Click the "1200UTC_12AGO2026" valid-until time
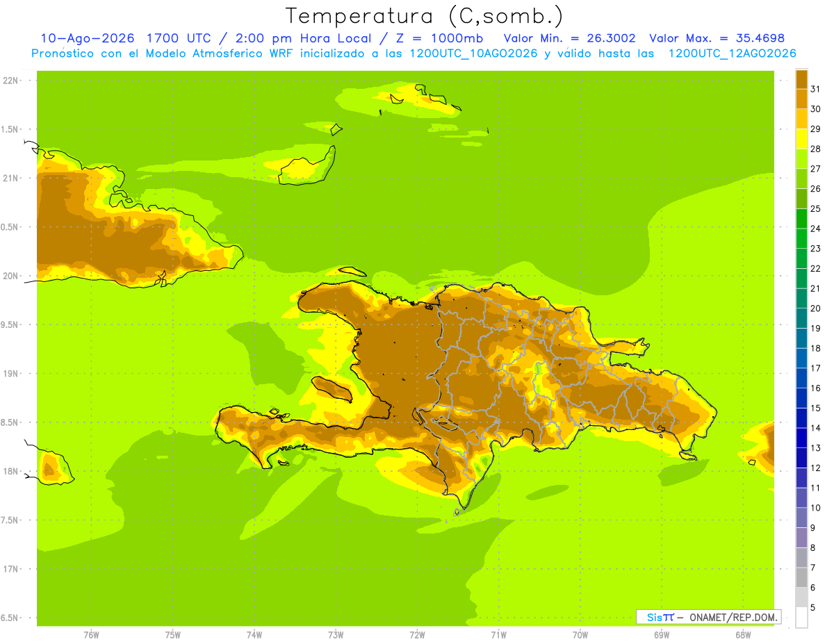834x644 pixels. pyautogui.click(x=732, y=53)
